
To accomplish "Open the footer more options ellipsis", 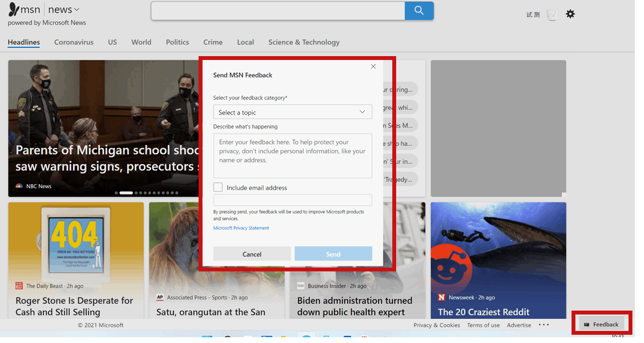I will 544,325.
